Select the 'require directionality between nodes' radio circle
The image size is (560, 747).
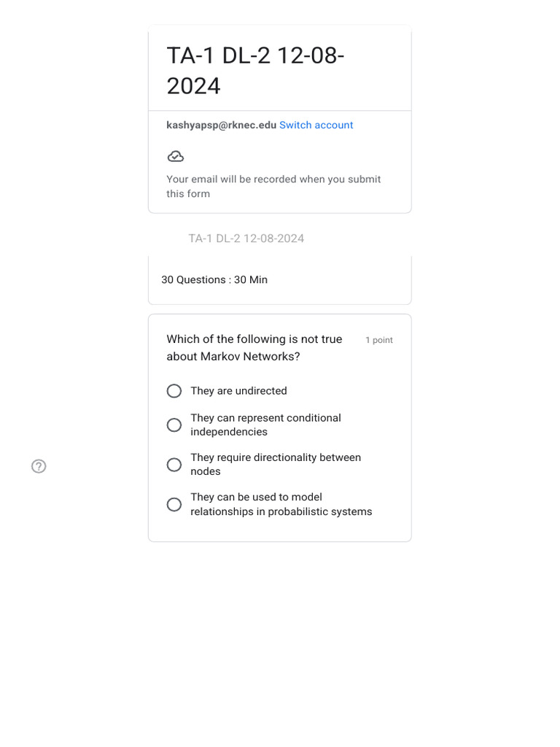point(174,465)
